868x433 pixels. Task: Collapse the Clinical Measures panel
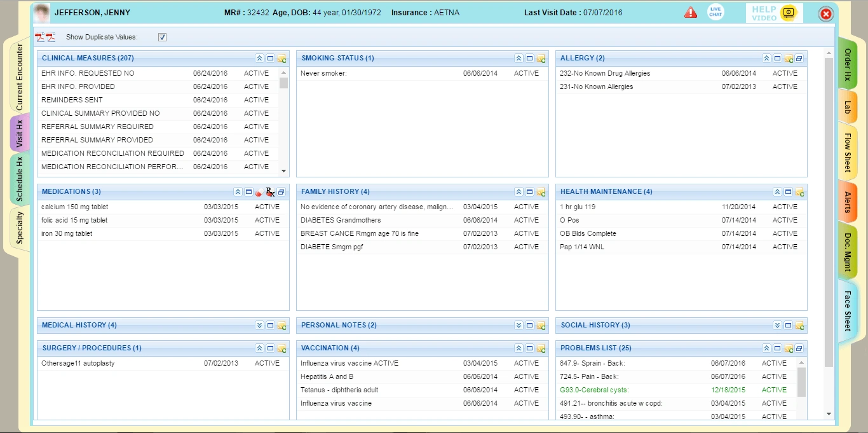(x=259, y=58)
